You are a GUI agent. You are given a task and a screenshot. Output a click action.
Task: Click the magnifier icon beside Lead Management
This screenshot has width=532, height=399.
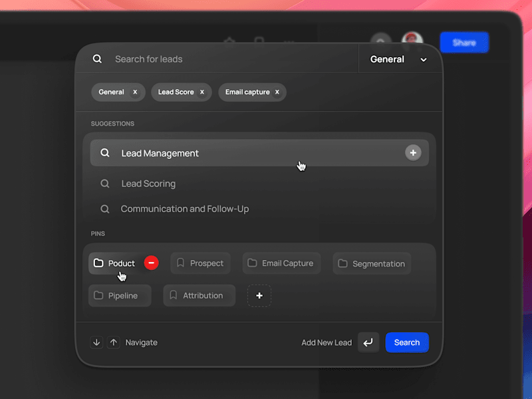[105, 153]
